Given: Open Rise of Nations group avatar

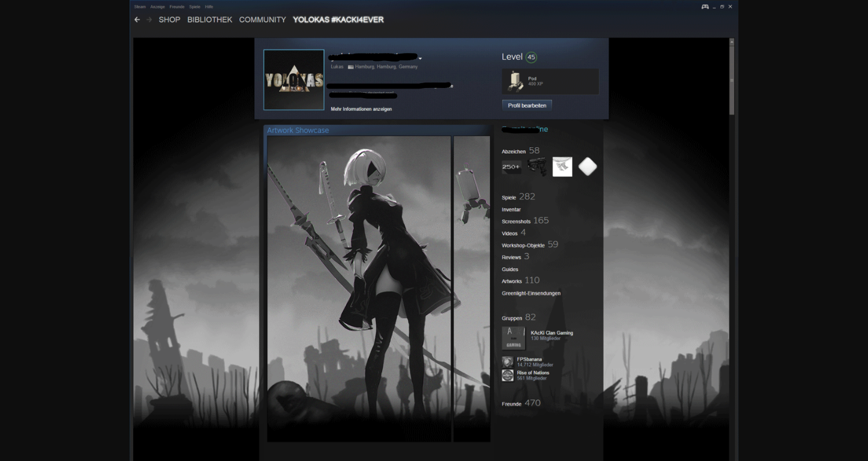Looking at the screenshot, I should pos(508,375).
